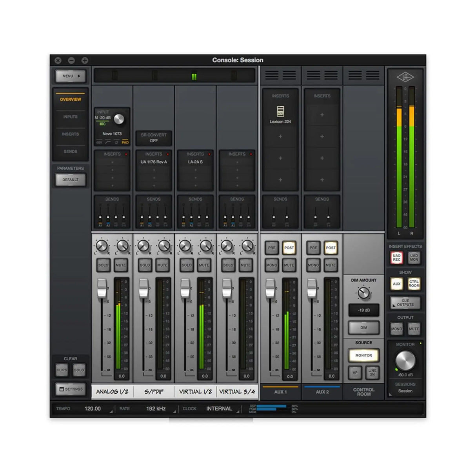
Task: Select the SENDS view in the sidebar
Action: [x=70, y=151]
